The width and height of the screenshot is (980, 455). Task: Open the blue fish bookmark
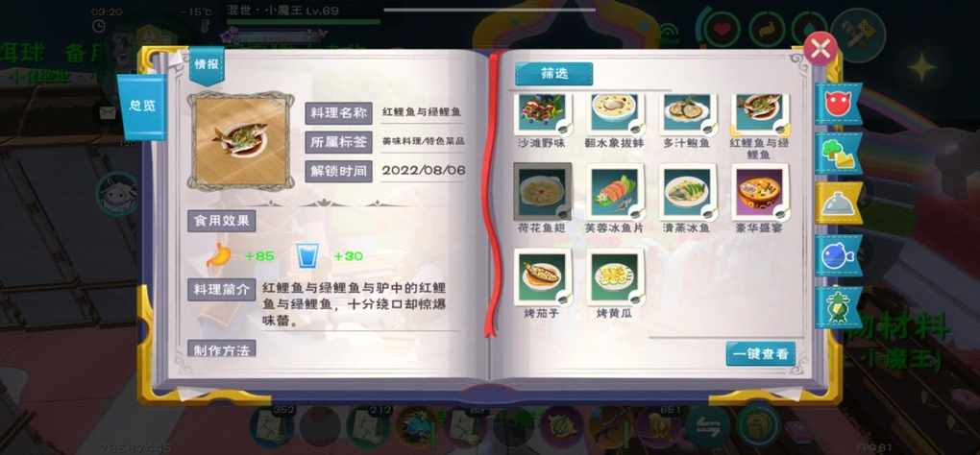pyautogui.click(x=838, y=255)
